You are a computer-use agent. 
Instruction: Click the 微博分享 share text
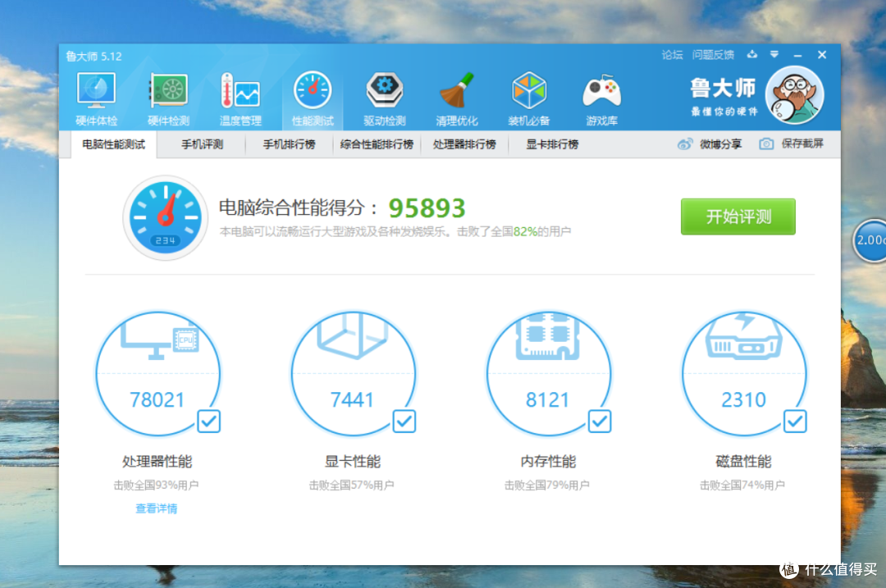tap(720, 144)
